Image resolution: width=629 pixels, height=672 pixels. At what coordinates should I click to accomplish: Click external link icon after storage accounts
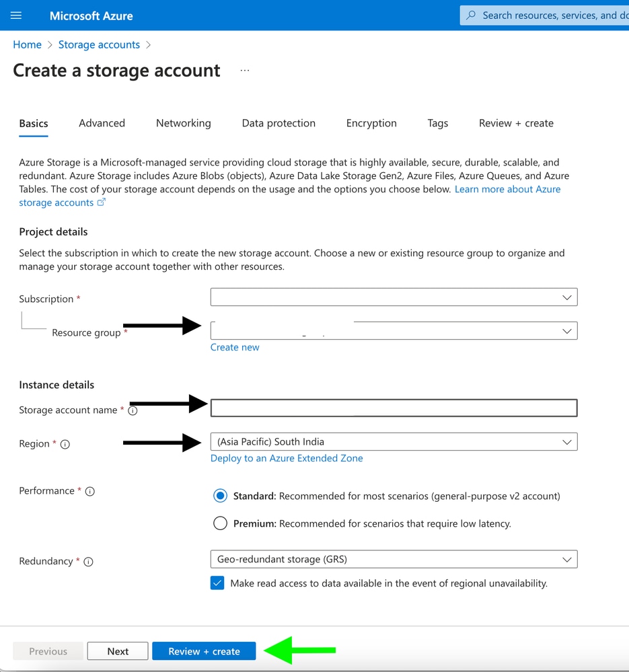point(101,202)
